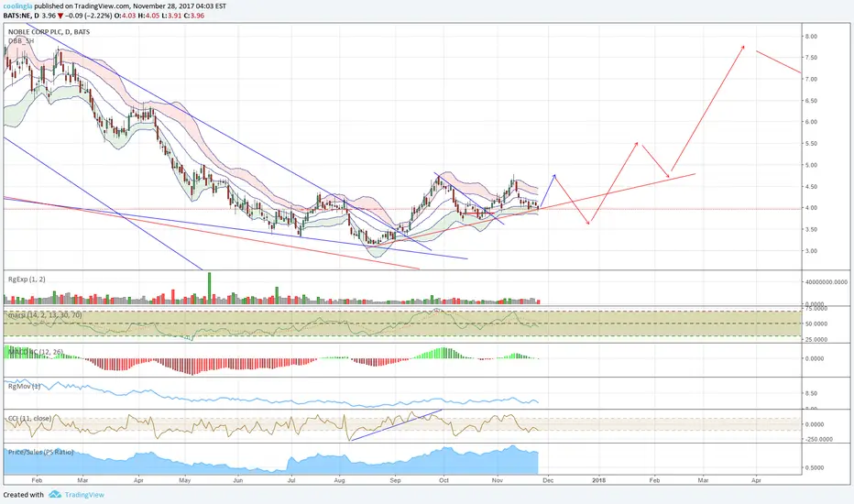Viewport: 854px width, 504px height.
Task: Click the −0.09 (−2.22%) change value
Action: (x=89, y=16)
